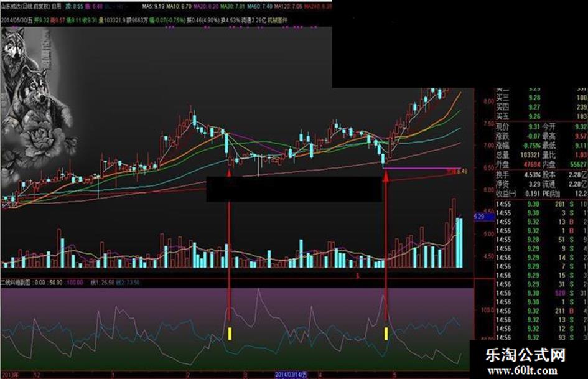Click the 7.50 price axis label

tap(489, 124)
